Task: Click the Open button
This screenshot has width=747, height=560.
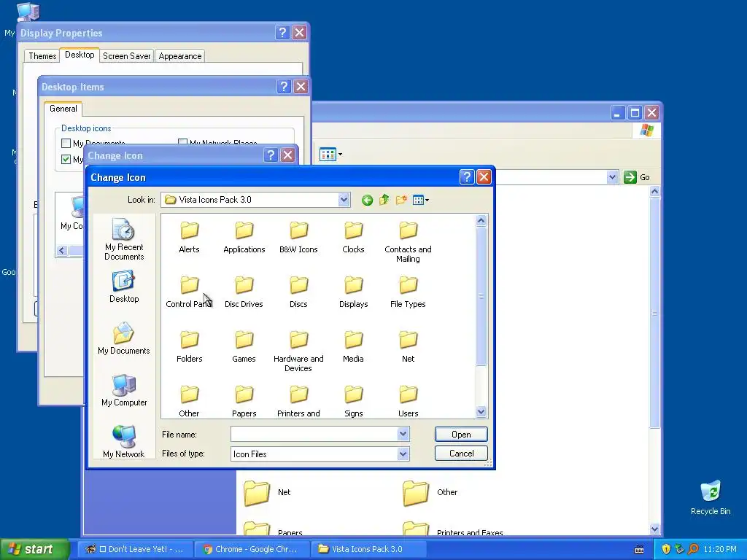Action: pos(461,435)
